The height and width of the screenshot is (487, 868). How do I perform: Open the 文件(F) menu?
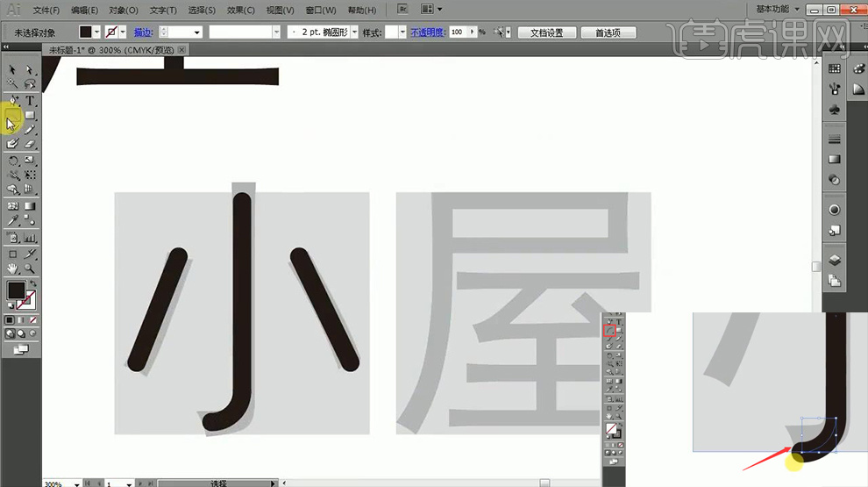click(46, 11)
